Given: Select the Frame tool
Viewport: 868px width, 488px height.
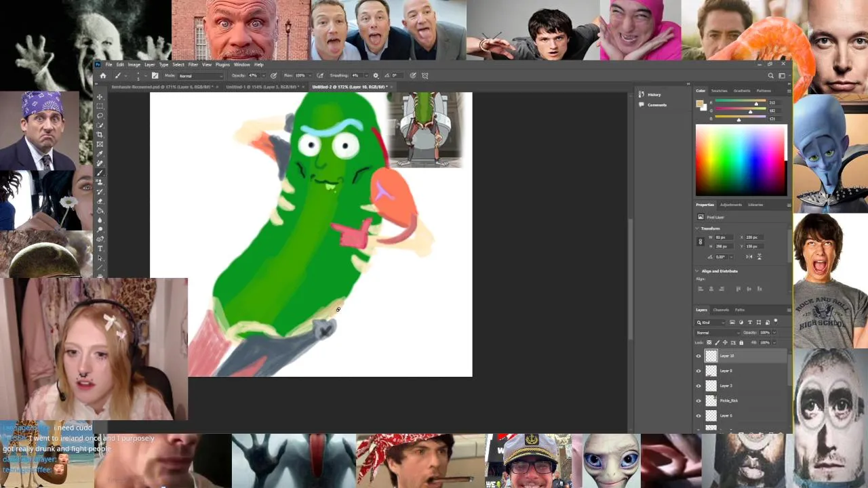Looking at the screenshot, I should (x=100, y=144).
